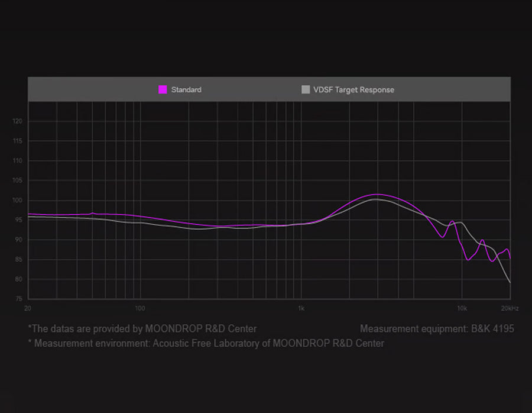Click the 1k label on the frequency axis
This screenshot has height=413, width=532.
[301, 309]
